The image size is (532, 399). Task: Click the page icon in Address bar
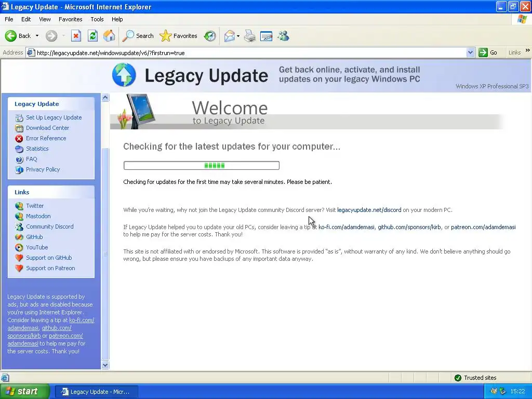point(31,52)
